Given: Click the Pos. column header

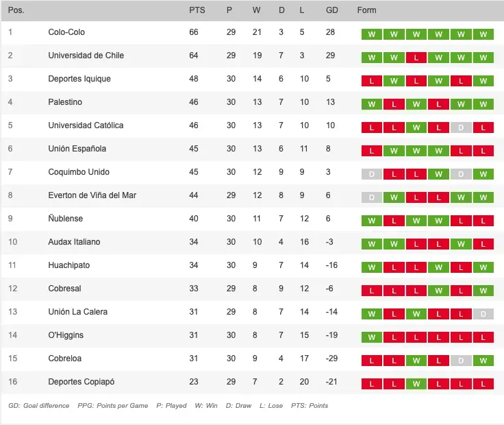Looking at the screenshot, I should tap(16, 10).
